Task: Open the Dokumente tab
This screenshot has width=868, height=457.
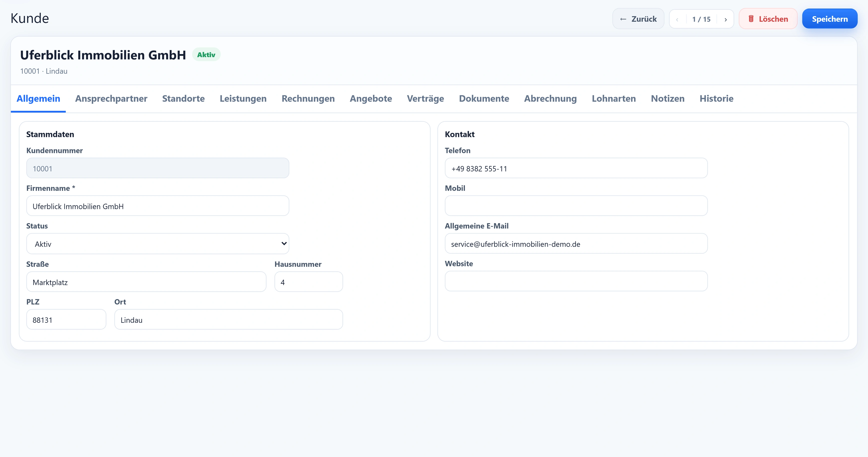Action: [x=484, y=99]
